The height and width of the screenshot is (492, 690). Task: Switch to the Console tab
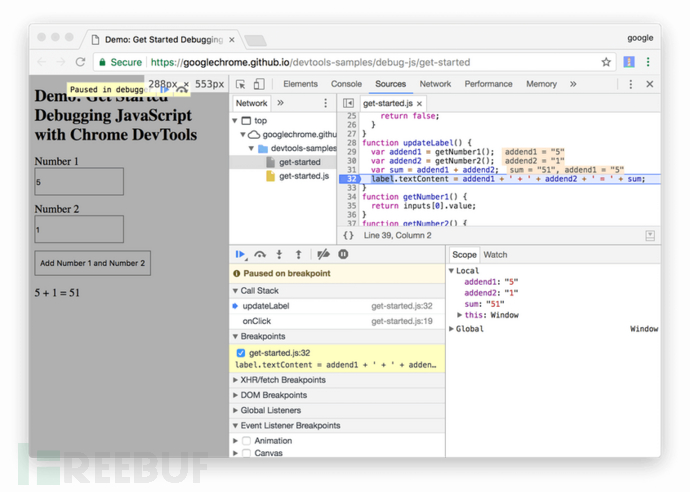tap(346, 85)
